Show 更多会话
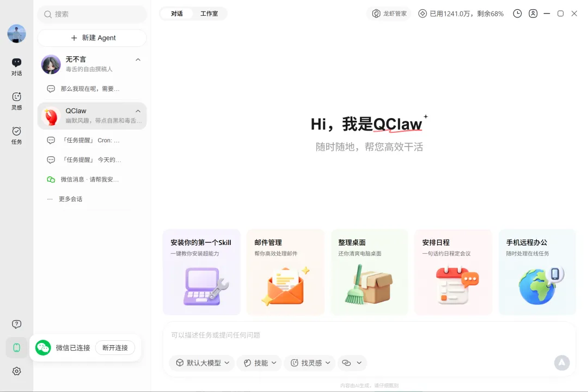 pyautogui.click(x=70, y=199)
